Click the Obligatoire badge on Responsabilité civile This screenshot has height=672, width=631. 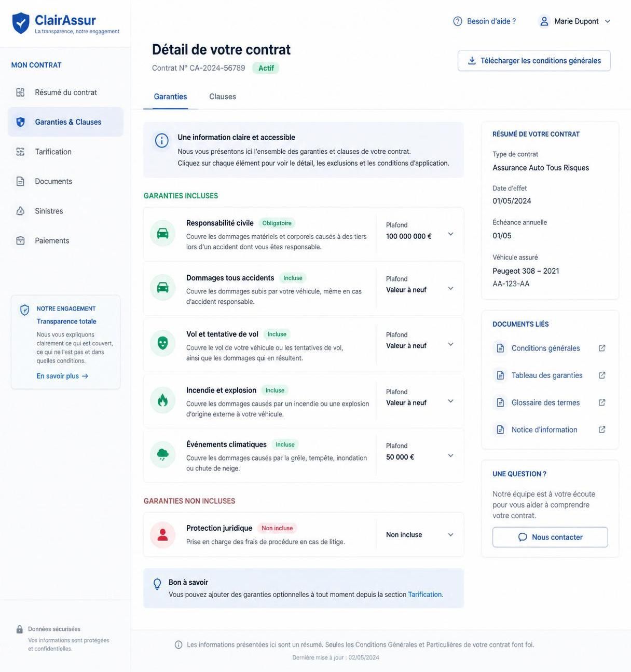coord(277,223)
